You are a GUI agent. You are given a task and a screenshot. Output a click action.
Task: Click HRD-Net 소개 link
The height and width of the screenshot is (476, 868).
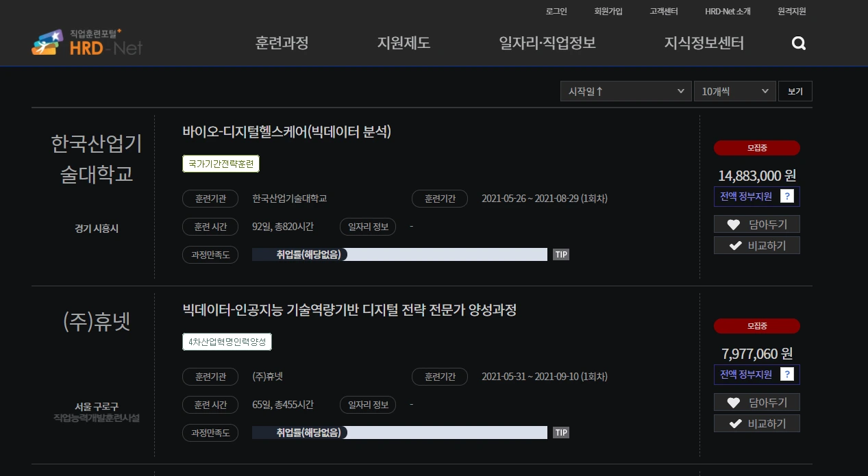728,12
